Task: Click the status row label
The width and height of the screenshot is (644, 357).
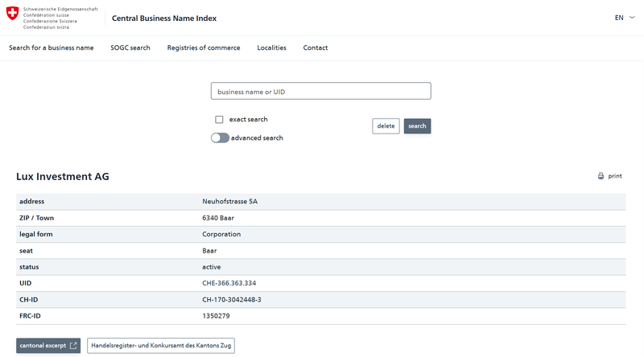Action: 29,267
